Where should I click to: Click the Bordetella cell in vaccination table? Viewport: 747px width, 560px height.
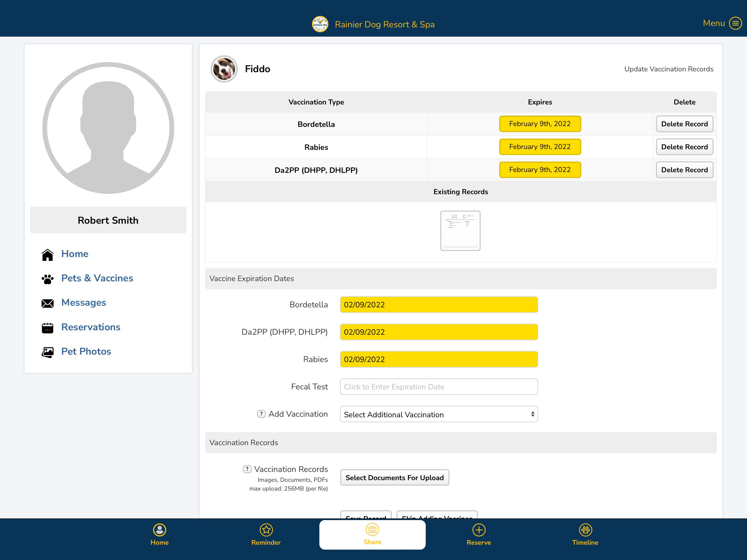pyautogui.click(x=316, y=124)
